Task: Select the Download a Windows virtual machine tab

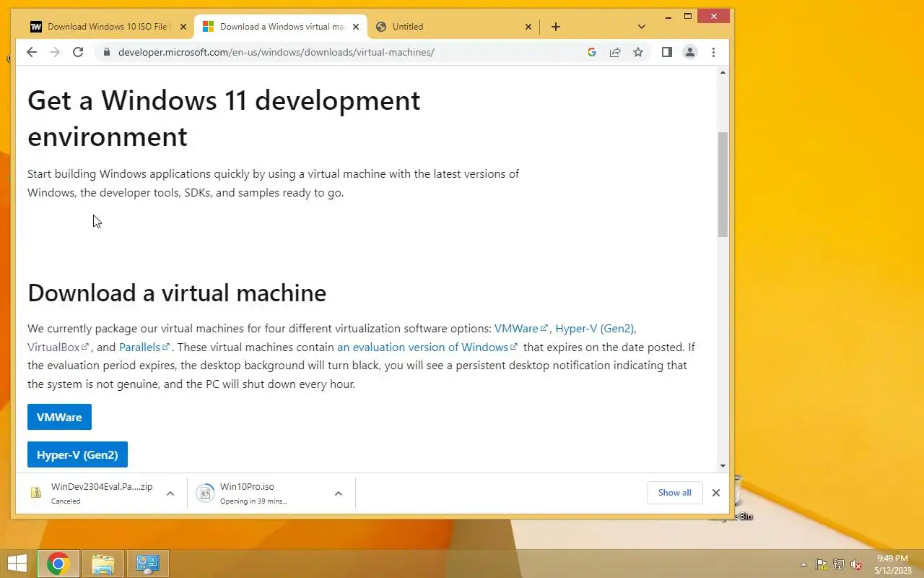Action: click(x=281, y=27)
